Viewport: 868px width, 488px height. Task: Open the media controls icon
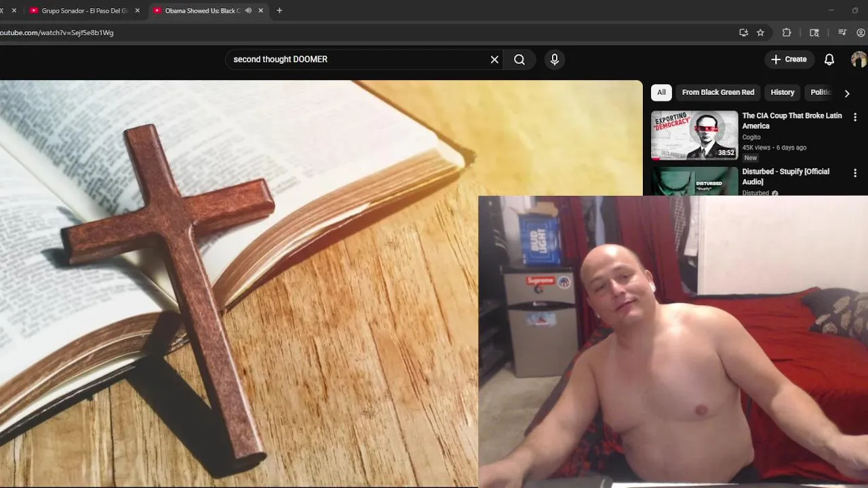point(842,33)
